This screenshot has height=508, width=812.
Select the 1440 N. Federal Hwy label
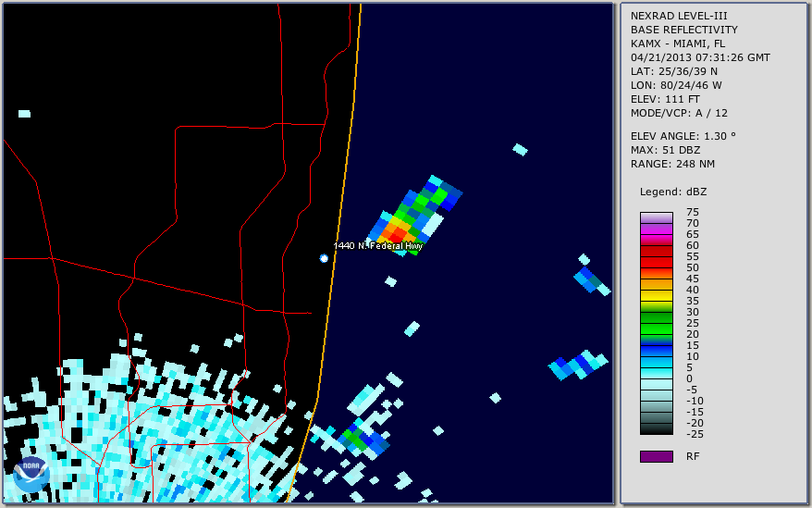tap(378, 246)
